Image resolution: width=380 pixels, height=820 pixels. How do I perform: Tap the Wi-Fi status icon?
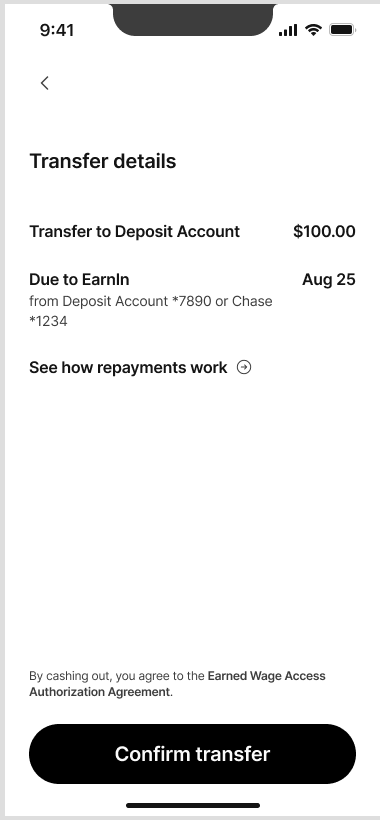coord(313,30)
